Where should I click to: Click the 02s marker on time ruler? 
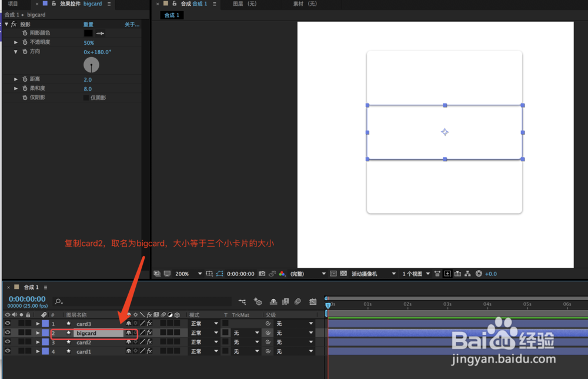(x=407, y=304)
